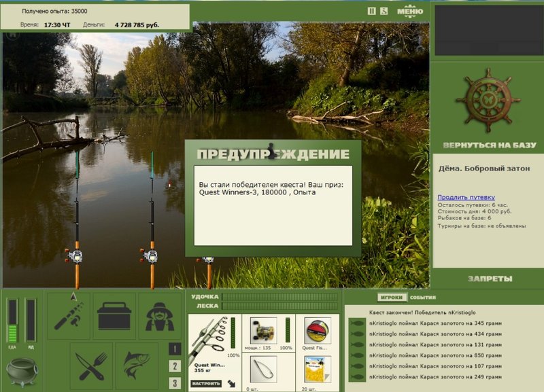Open the МЕНЮ menu
The image size is (544, 392).
pos(410,11)
